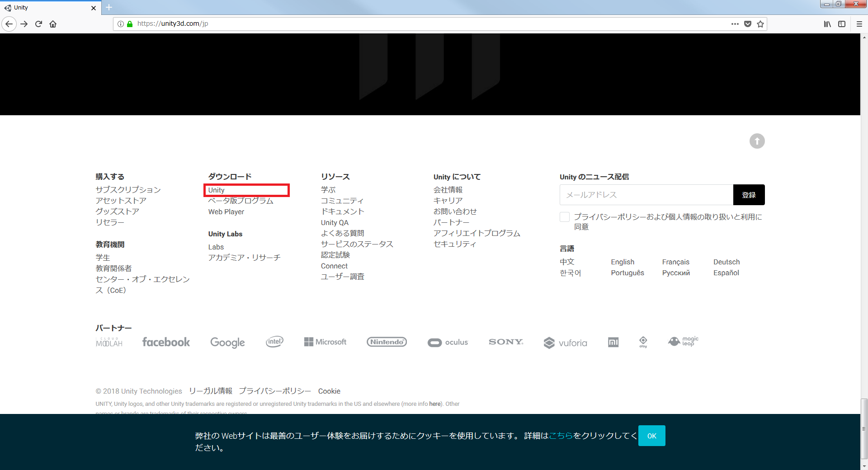Open a new tab with plus button
Image resolution: width=868 pixels, height=470 pixels.
tap(109, 8)
